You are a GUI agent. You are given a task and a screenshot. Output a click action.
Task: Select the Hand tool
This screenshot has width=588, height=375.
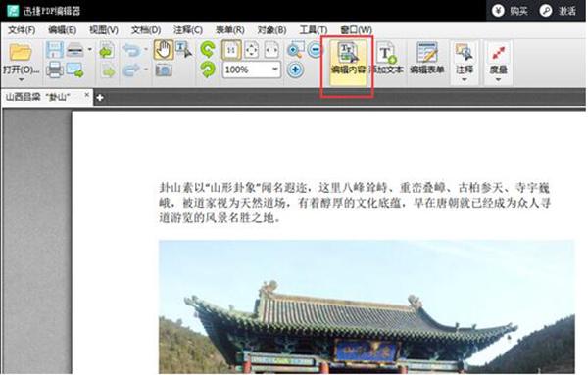tap(164, 50)
